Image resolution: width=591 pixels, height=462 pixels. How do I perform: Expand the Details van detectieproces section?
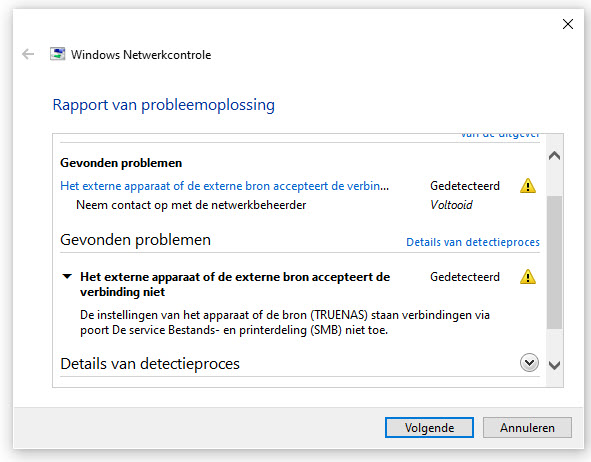point(529,363)
